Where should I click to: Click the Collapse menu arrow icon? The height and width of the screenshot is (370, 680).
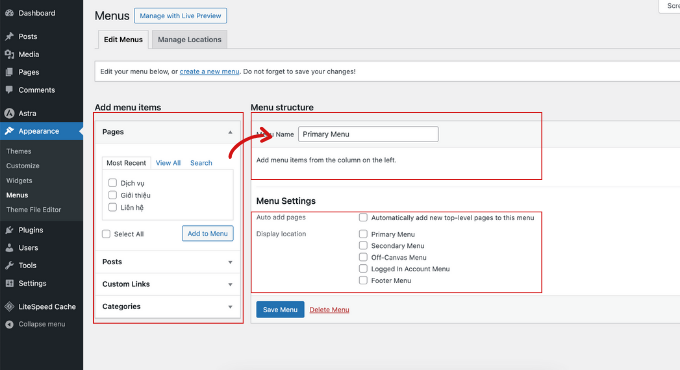pos(9,324)
